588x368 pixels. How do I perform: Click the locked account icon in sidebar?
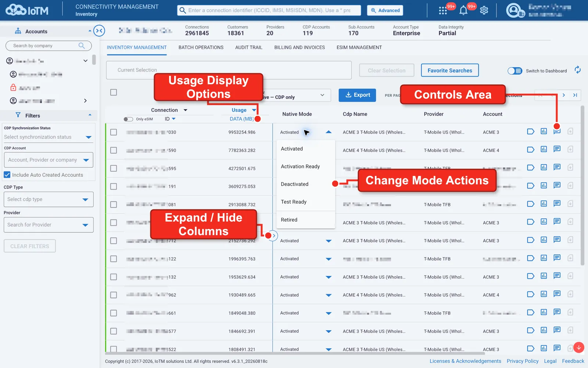click(x=13, y=88)
